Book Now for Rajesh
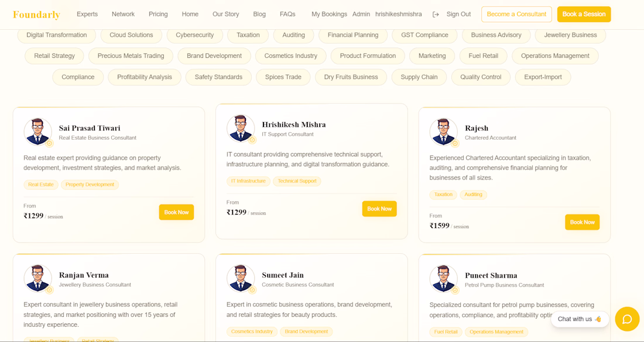 pyautogui.click(x=583, y=222)
